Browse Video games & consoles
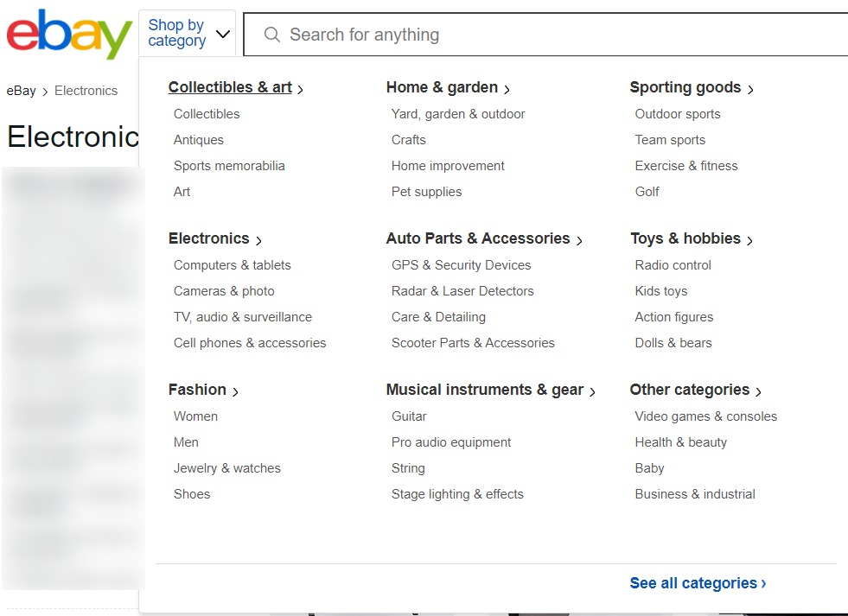 pyautogui.click(x=705, y=416)
